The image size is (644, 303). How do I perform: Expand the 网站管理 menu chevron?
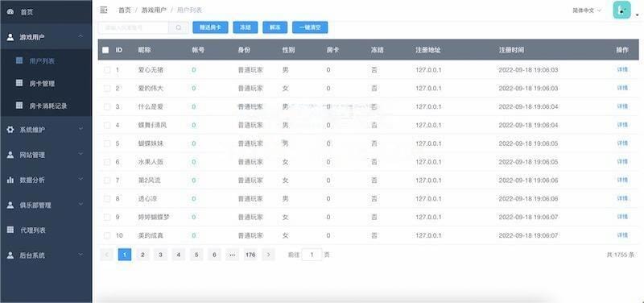(81, 154)
